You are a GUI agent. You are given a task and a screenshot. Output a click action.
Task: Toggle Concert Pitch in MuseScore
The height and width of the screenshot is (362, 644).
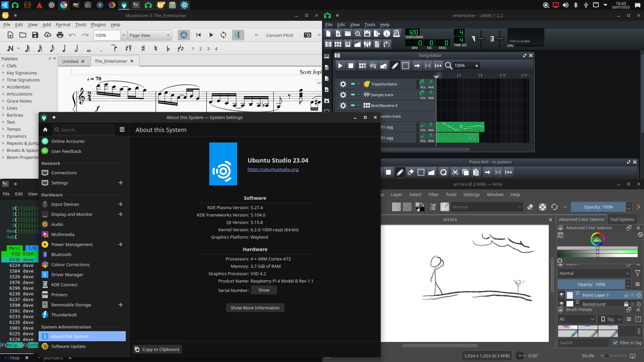point(279,35)
